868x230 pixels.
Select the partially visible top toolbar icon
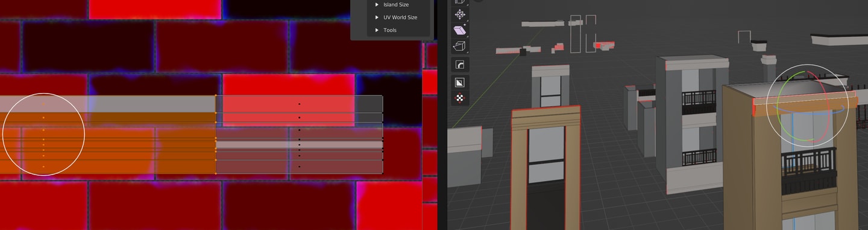point(460,2)
